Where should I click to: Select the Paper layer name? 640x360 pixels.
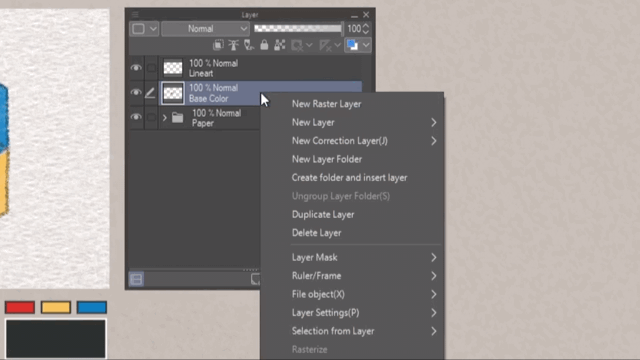(203, 123)
